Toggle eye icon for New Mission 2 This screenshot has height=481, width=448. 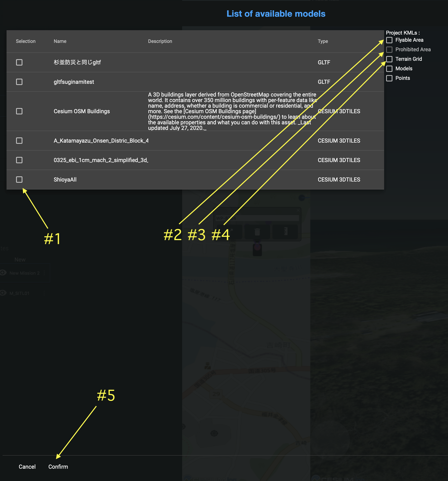pyautogui.click(x=3, y=273)
